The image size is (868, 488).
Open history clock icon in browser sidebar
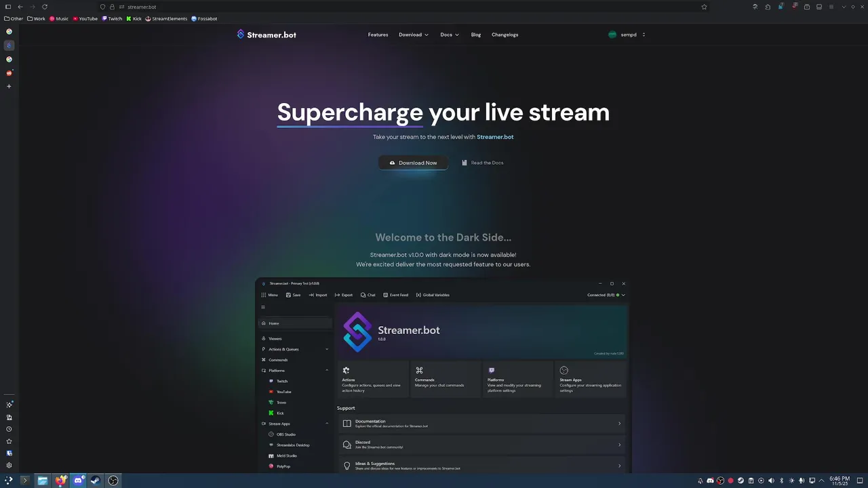point(9,429)
